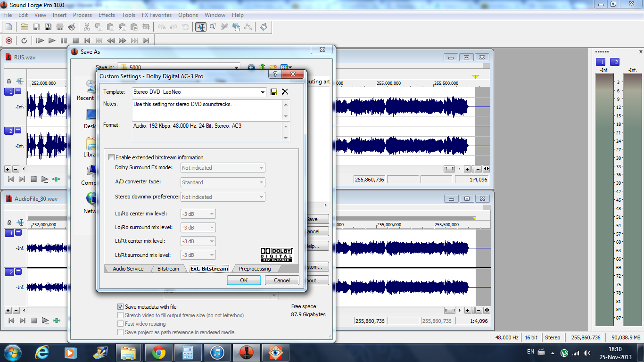This screenshot has height=362, width=644.
Task: Click Play Looped icon in RUS.wav transport
Action: 45,179
